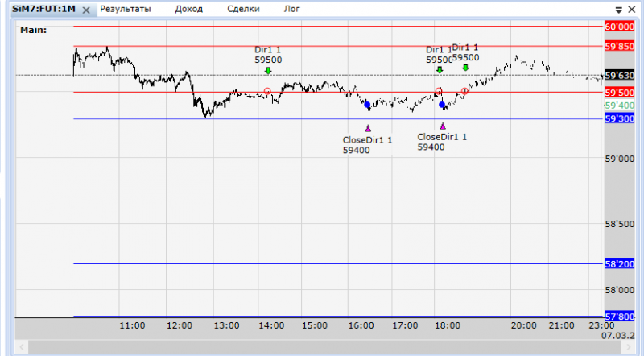This screenshot has width=644, height=356.
Task: Click the 58'200 blue level label
Action: pos(619,264)
